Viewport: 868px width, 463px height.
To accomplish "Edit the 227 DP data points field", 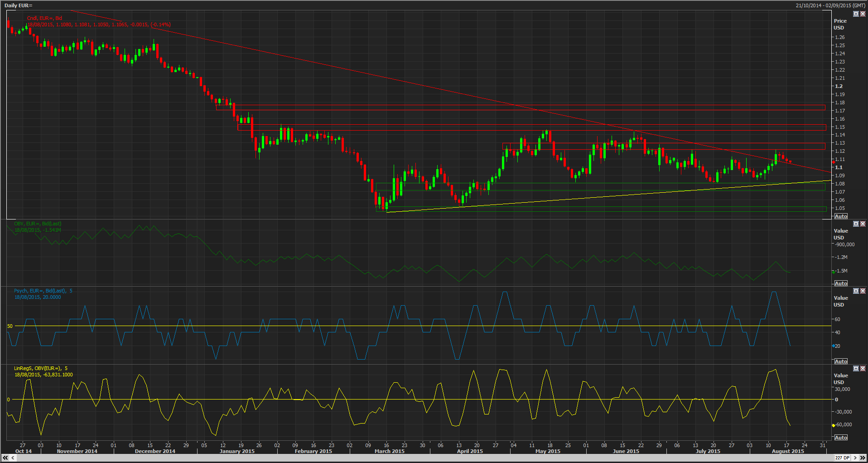I will (x=842, y=458).
